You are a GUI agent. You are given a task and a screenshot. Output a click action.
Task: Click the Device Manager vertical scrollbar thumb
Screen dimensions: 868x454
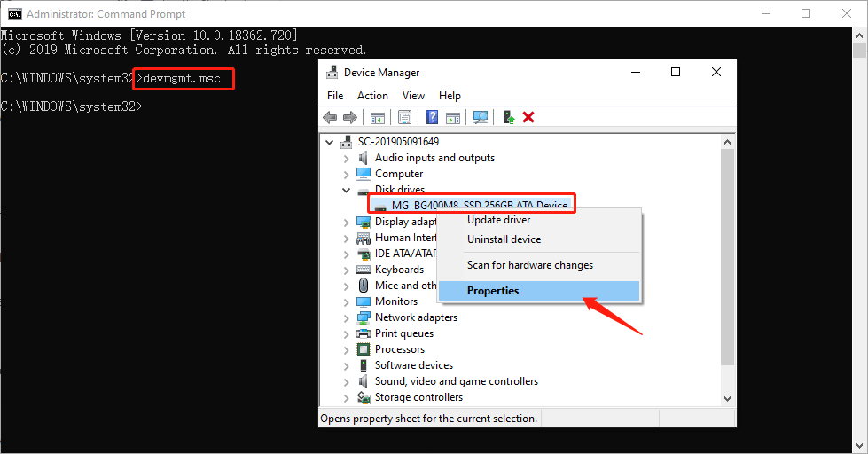[x=727, y=257]
